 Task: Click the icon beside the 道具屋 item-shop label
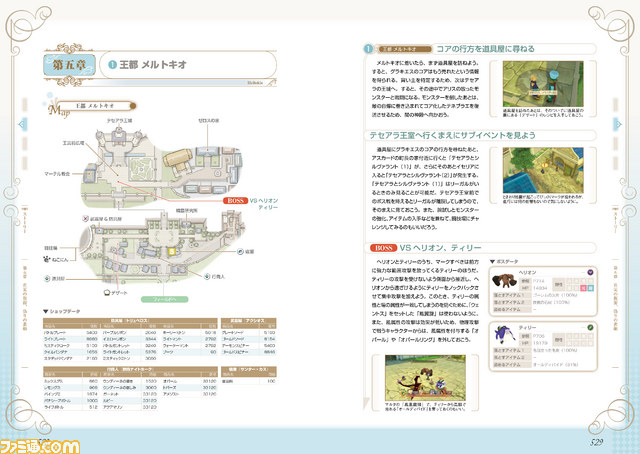pos(47,279)
